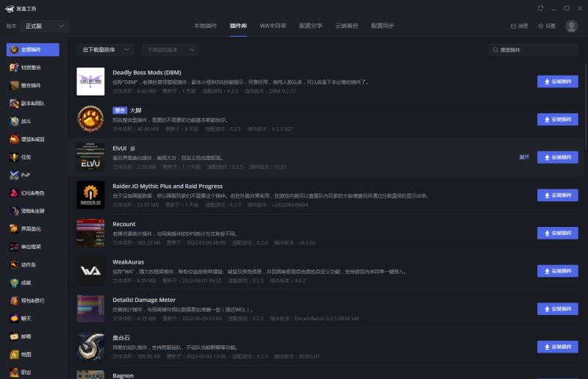Install Recount plugin
Viewport: 588px width, 379px height.
[558, 233]
